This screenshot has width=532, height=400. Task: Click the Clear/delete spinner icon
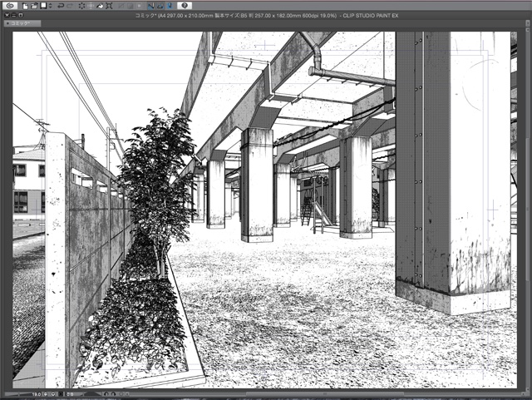(x=81, y=6)
